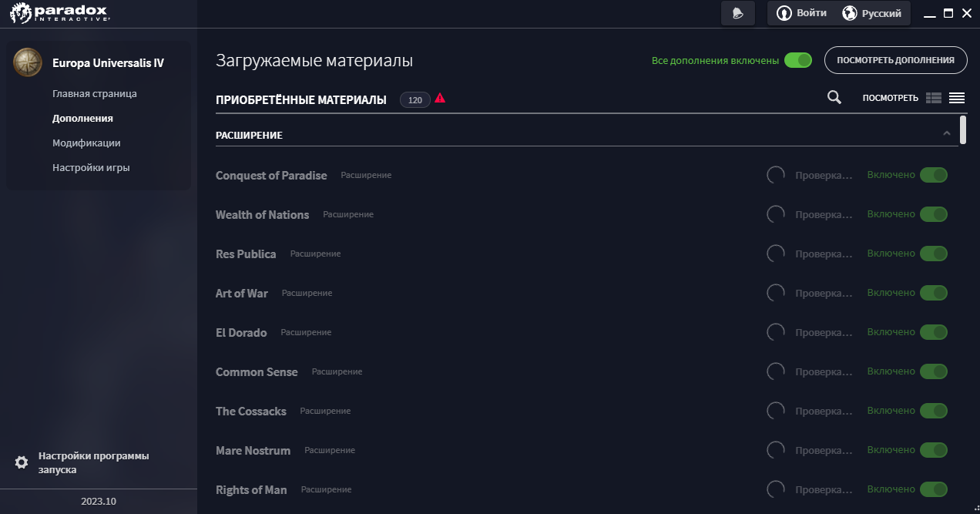Collapse the Расширение section chevron
The image size is (980, 514).
pos(947,134)
